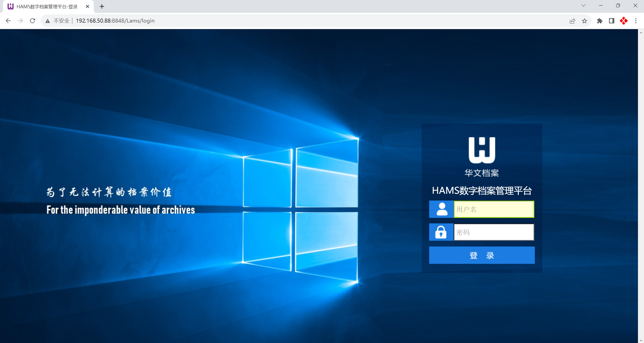Focus the 用户名 username input field
The height and width of the screenshot is (343, 644).
[x=494, y=209]
